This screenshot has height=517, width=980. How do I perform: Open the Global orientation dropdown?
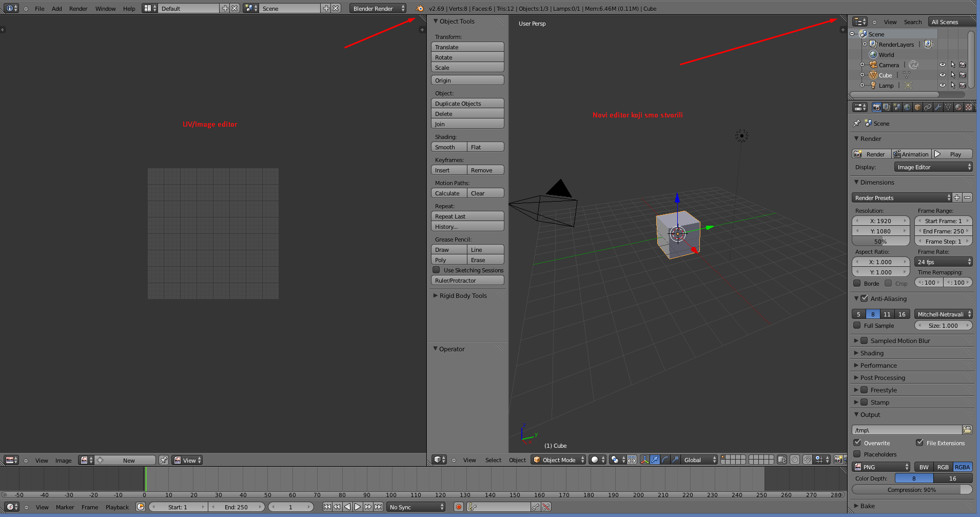point(700,460)
